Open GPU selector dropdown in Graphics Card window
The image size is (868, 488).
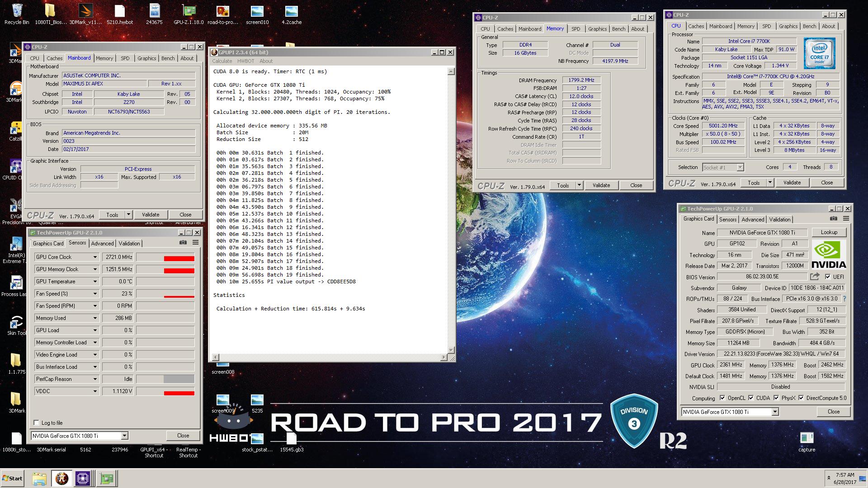point(775,412)
